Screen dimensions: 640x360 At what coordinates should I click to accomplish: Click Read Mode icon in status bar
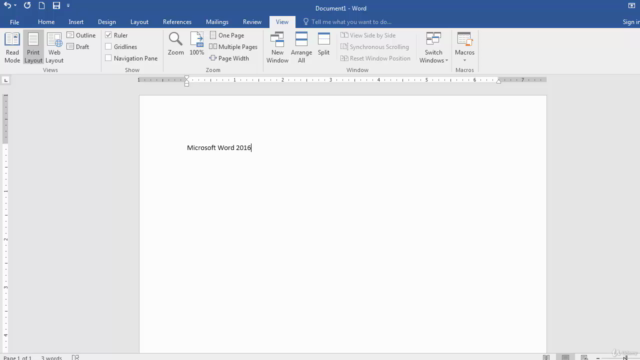click(546, 358)
